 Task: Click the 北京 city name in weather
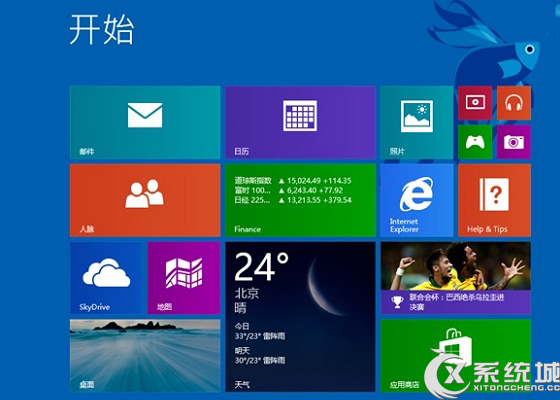[246, 294]
